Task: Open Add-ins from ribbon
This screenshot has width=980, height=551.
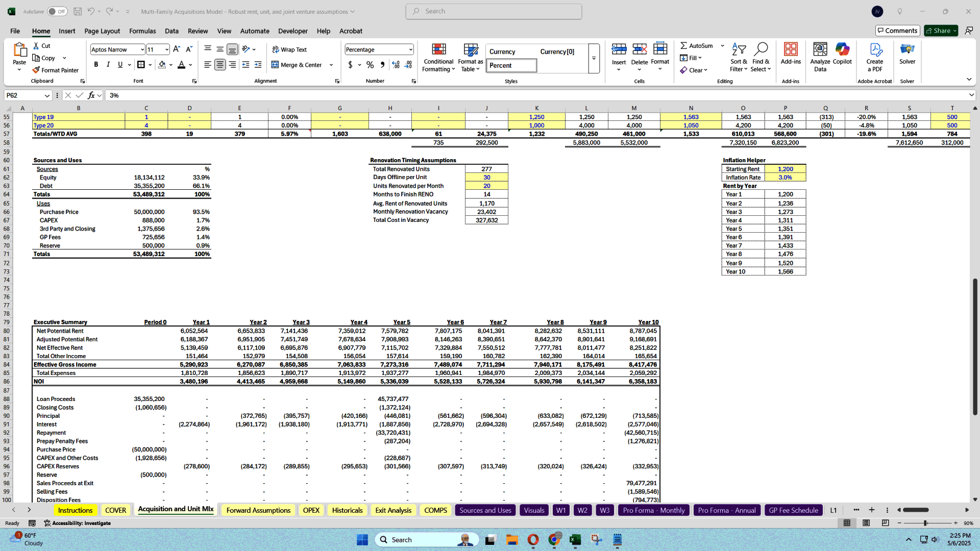Action: click(x=791, y=53)
